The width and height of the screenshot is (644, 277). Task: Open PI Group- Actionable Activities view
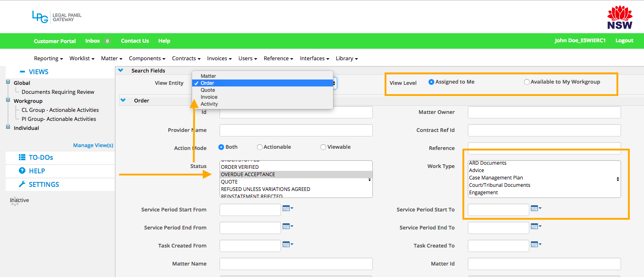59,119
